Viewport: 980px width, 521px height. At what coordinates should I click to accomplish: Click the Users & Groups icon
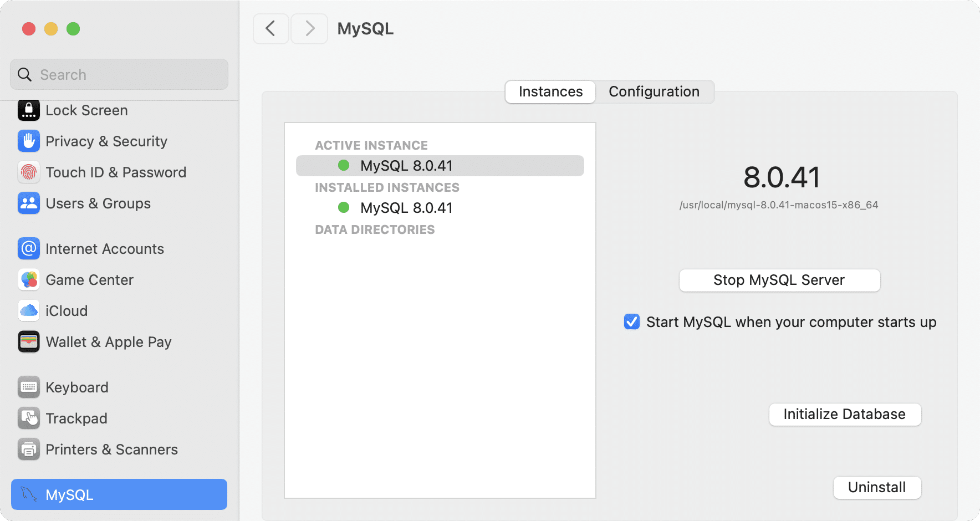point(28,203)
